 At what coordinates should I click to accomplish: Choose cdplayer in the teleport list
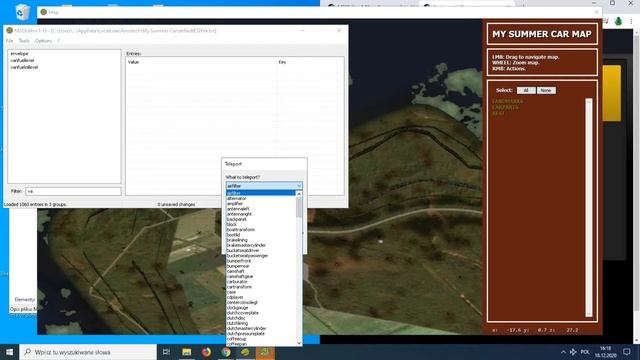point(261,297)
